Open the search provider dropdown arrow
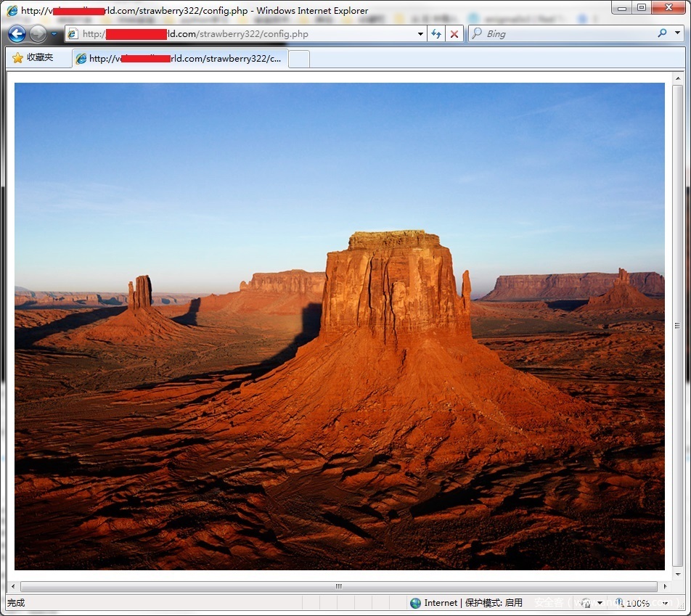691x616 pixels. pos(677,33)
